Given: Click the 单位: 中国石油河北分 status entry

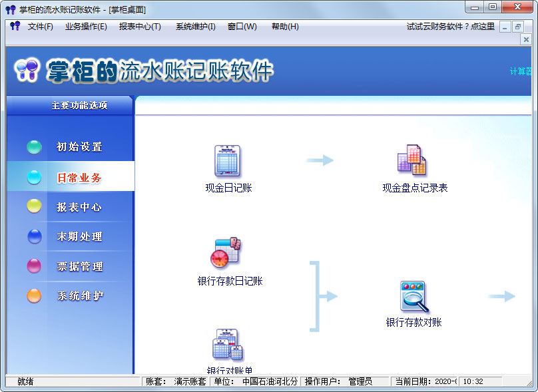Looking at the screenshot, I should coord(256,381).
